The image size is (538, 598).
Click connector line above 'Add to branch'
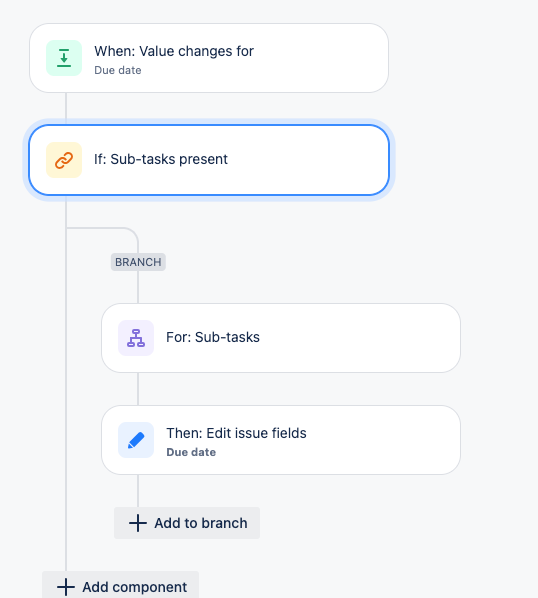[x=138, y=491]
